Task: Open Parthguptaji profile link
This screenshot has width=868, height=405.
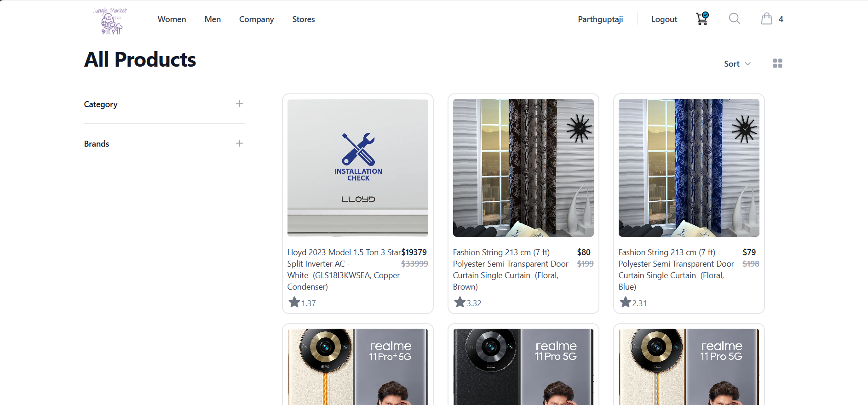Action: click(x=600, y=19)
